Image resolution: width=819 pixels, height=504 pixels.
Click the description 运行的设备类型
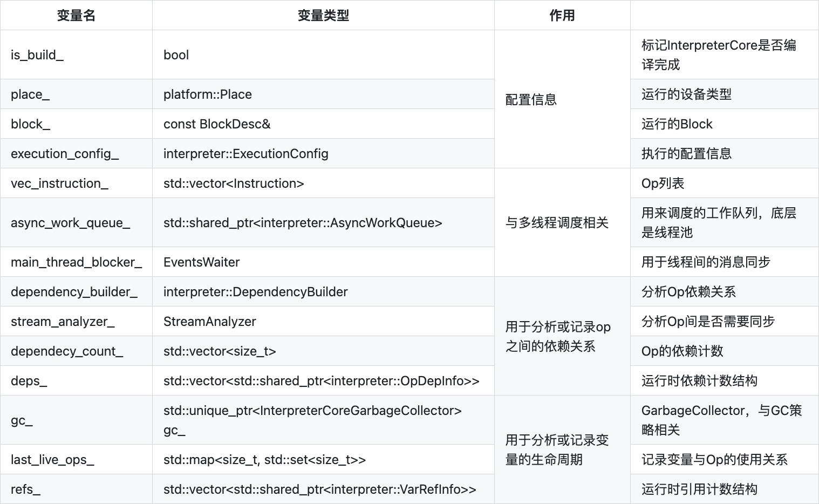725,94
